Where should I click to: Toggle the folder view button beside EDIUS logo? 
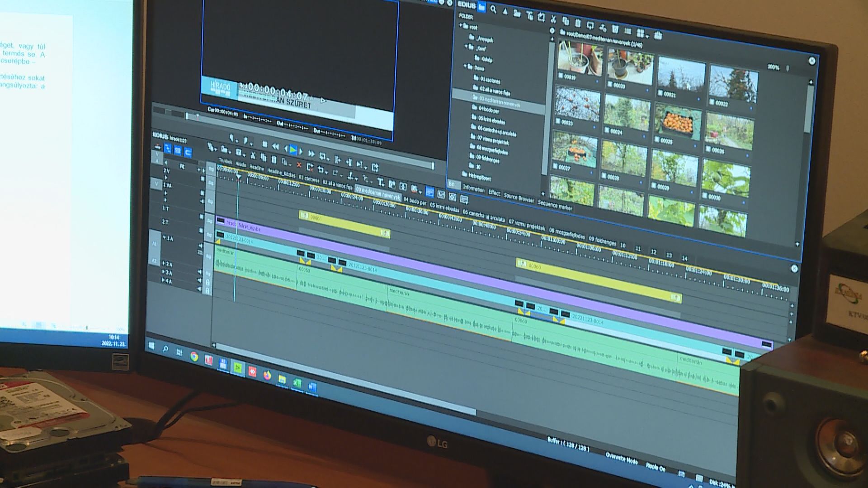point(481,7)
